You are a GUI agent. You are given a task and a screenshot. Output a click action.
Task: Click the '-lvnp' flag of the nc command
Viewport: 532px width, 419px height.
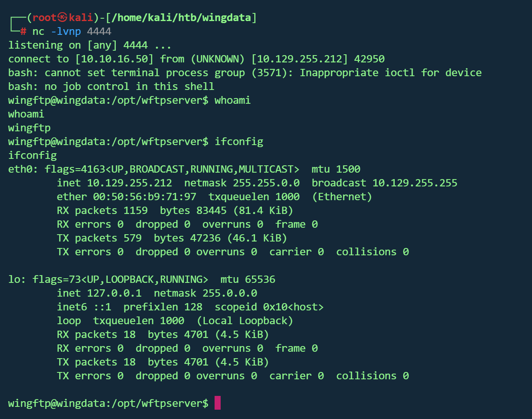[66, 32]
